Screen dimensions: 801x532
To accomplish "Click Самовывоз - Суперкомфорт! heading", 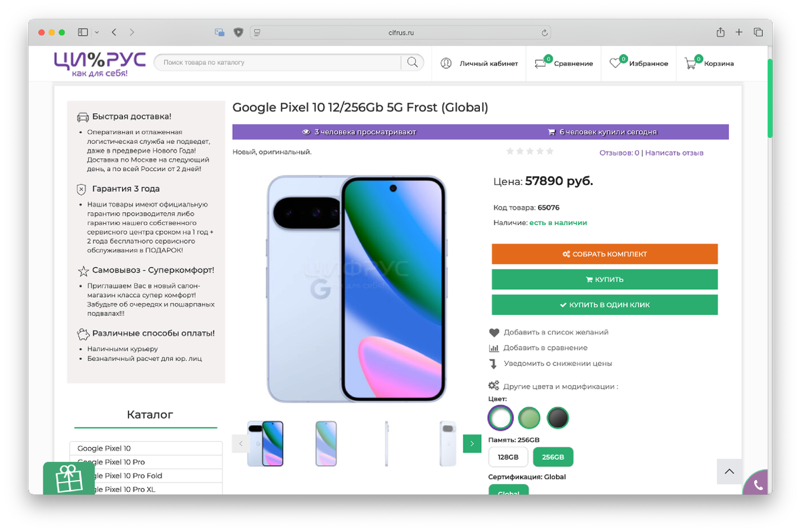I will coord(153,270).
